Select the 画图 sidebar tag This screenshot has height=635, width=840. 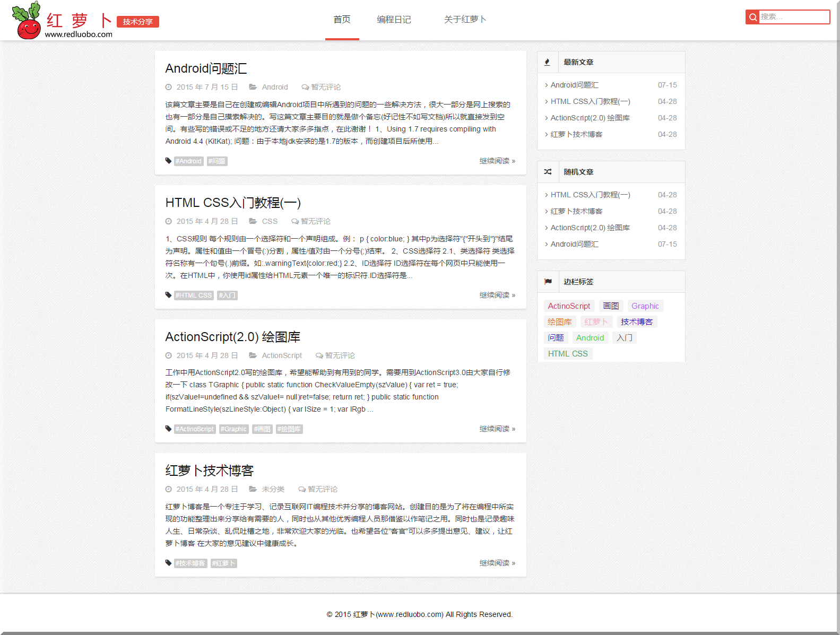point(611,306)
